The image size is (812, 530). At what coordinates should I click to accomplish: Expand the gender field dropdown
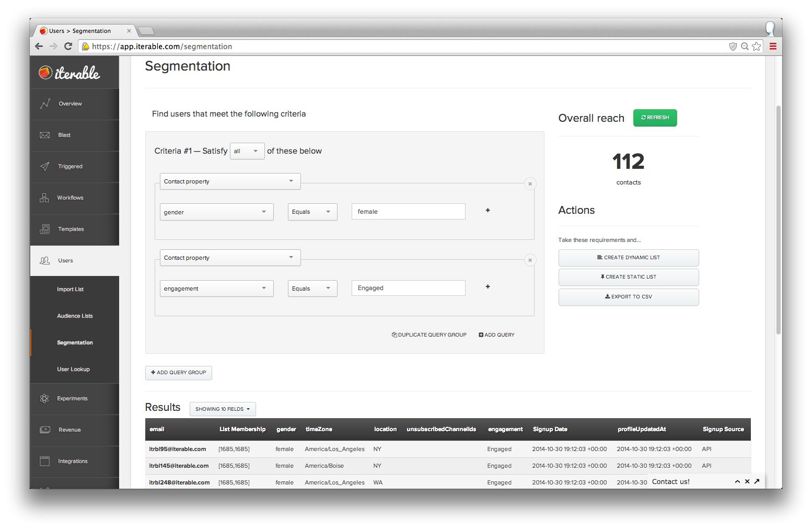pos(216,212)
